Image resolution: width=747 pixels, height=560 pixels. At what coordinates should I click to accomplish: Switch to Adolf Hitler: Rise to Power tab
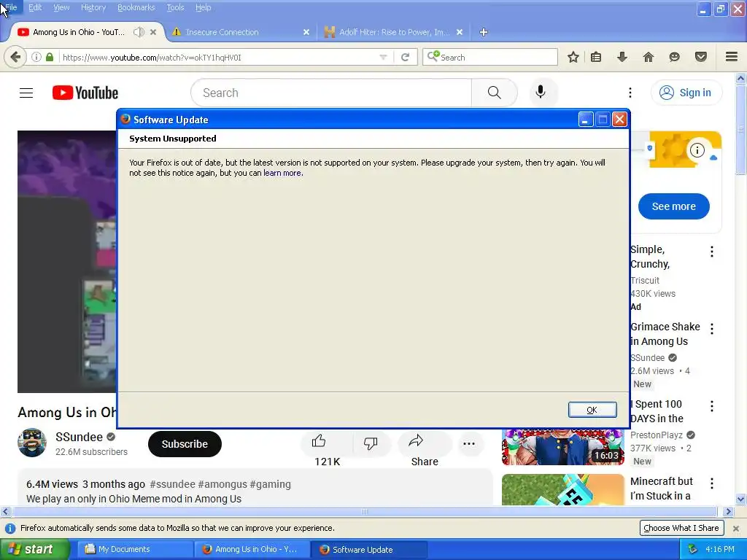(394, 32)
